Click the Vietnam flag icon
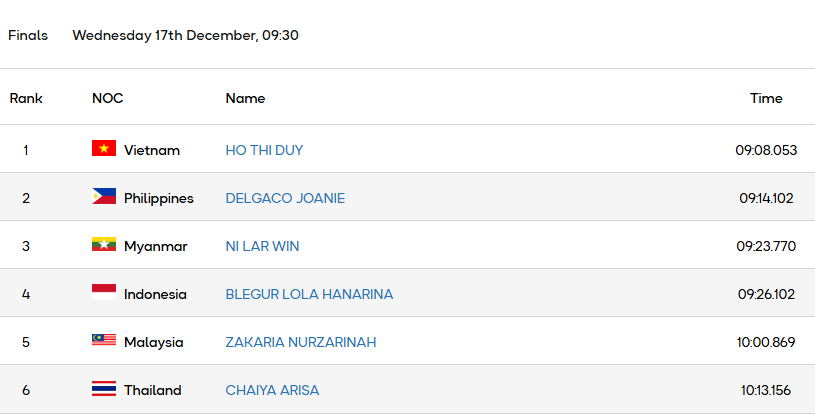The height and width of the screenshot is (414, 815). pos(104,149)
